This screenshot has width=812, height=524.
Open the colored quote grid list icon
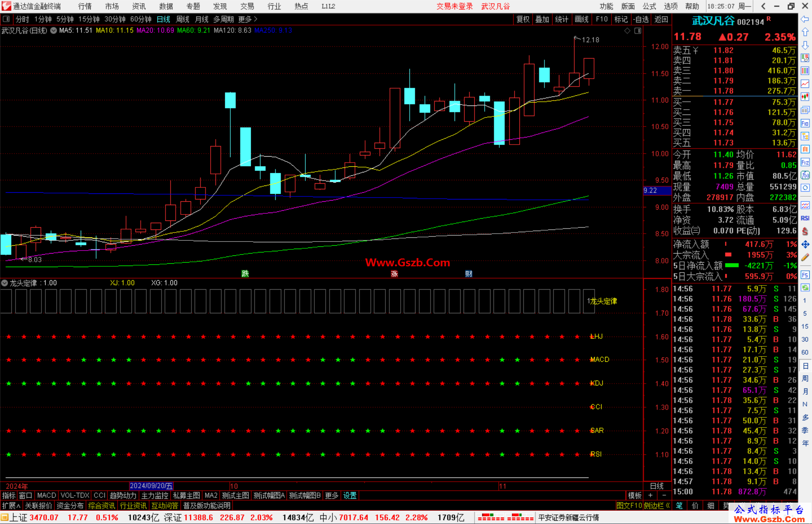click(x=805, y=71)
